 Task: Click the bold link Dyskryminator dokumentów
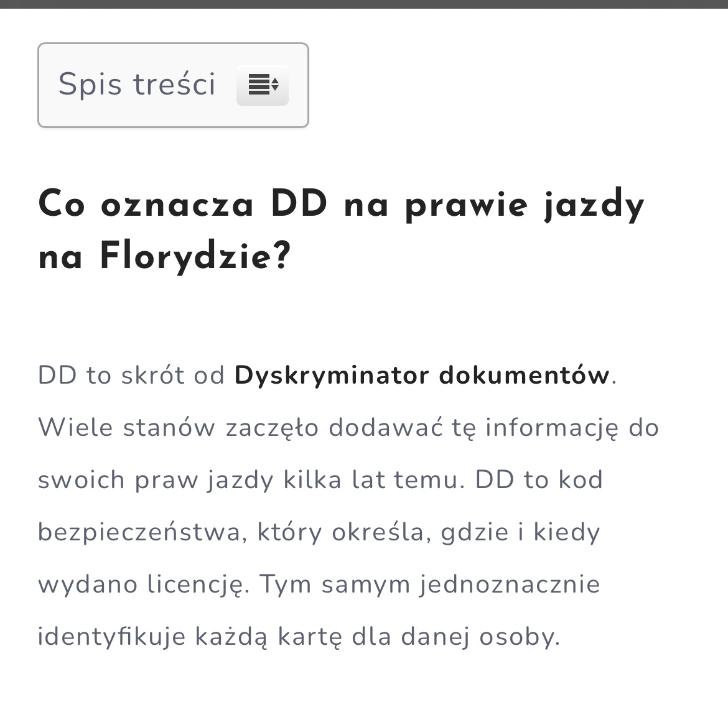420,375
